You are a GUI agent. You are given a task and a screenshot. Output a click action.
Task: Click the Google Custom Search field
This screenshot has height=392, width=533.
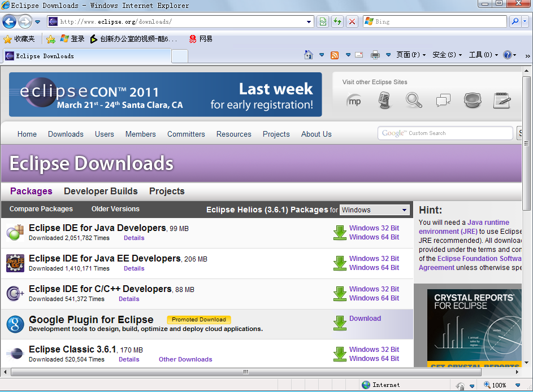tap(445, 133)
